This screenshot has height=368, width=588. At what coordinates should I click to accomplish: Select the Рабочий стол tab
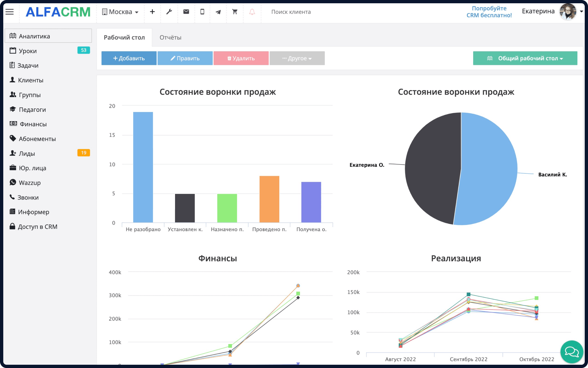click(x=124, y=37)
